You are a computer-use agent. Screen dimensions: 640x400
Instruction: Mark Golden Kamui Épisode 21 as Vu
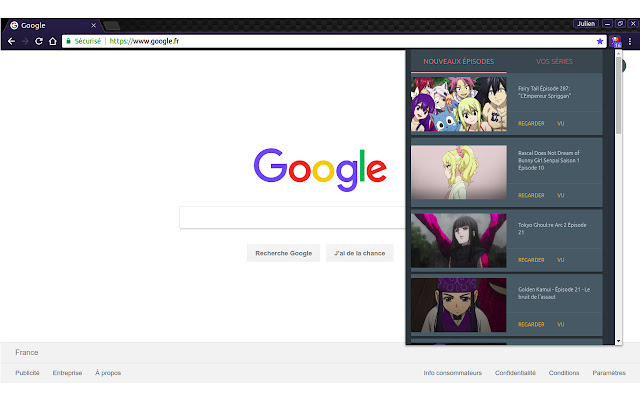[x=561, y=324]
